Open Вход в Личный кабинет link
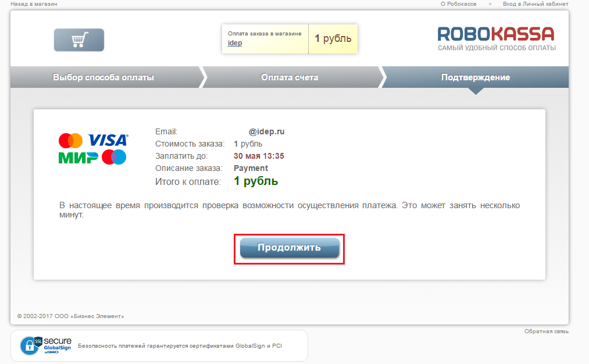Screen dimensions: 589x364 coord(536,4)
